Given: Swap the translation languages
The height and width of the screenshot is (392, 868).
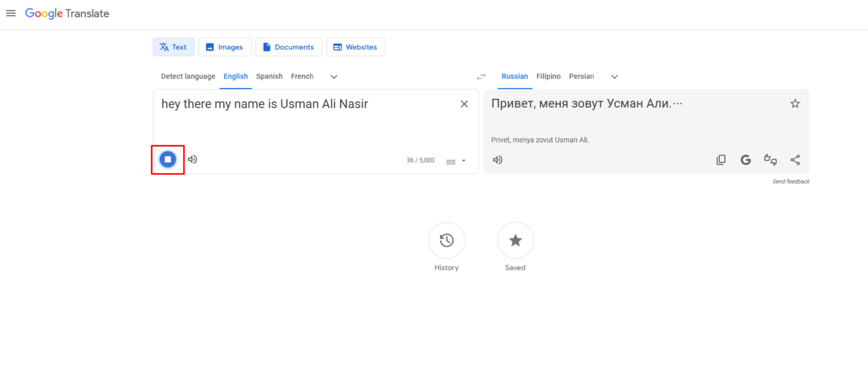Looking at the screenshot, I should click(x=481, y=77).
